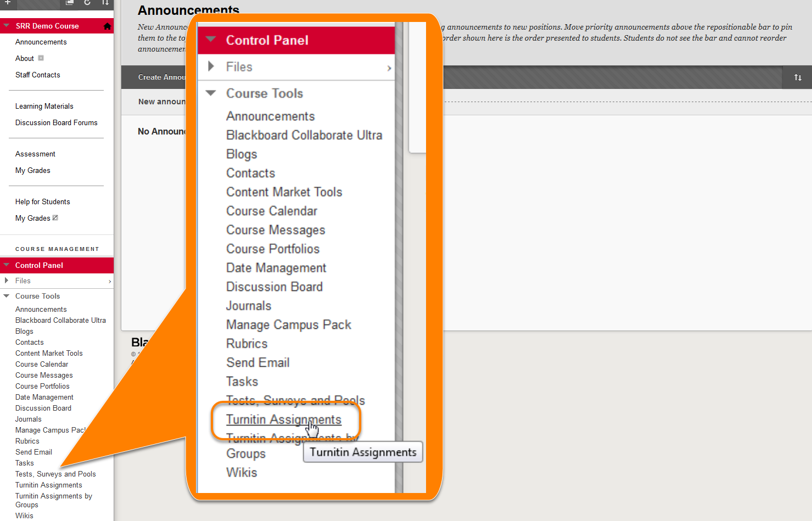Click the Announcements page title heading
This screenshot has width=812, height=521.
pyautogui.click(x=188, y=10)
